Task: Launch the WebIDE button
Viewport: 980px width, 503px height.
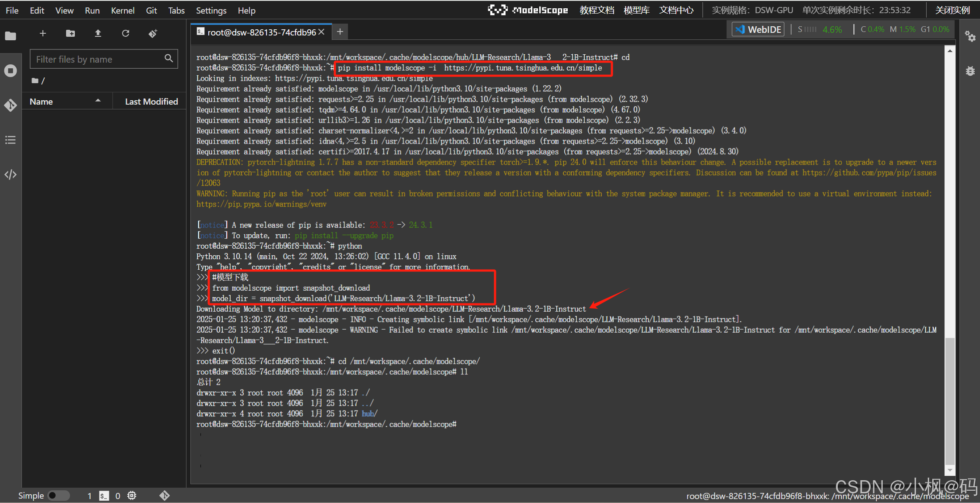Action: (758, 29)
